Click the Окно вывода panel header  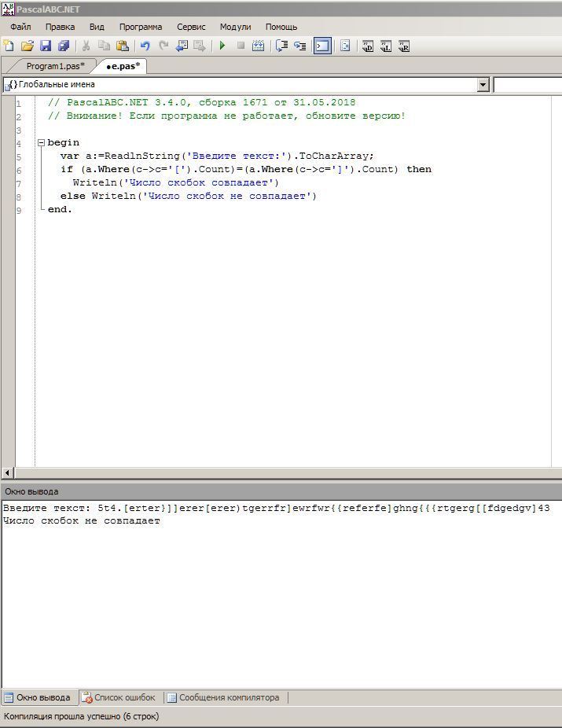click(x=281, y=491)
